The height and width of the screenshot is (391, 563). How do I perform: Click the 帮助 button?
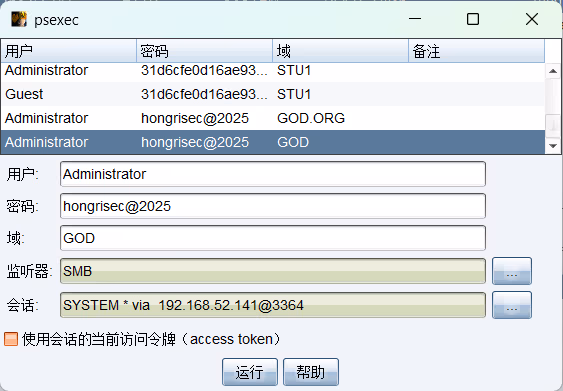click(311, 372)
